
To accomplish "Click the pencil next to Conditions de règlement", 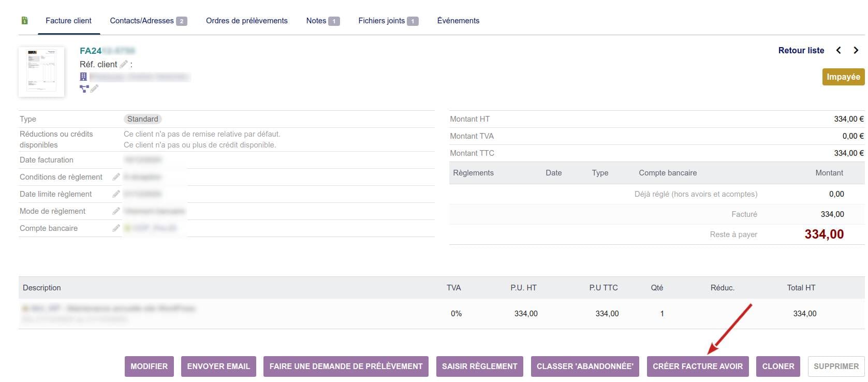I will [x=116, y=177].
